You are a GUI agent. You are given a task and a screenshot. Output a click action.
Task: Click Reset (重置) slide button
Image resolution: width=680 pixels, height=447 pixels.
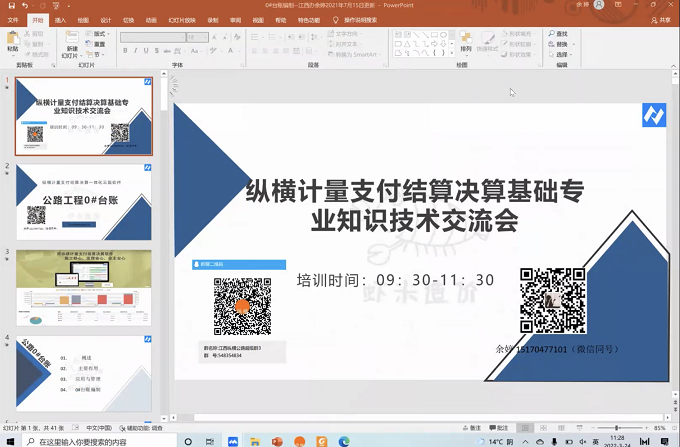95,44
